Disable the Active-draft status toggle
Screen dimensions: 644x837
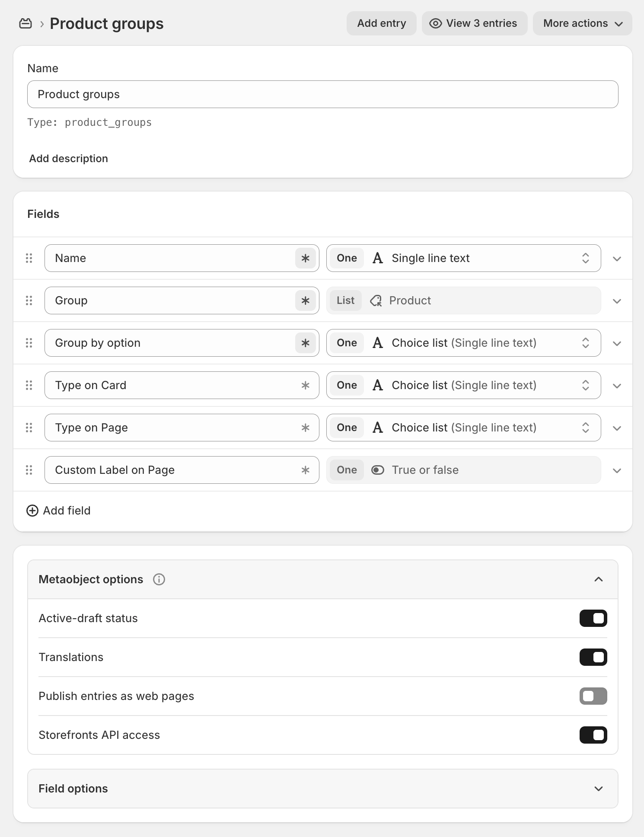(593, 618)
